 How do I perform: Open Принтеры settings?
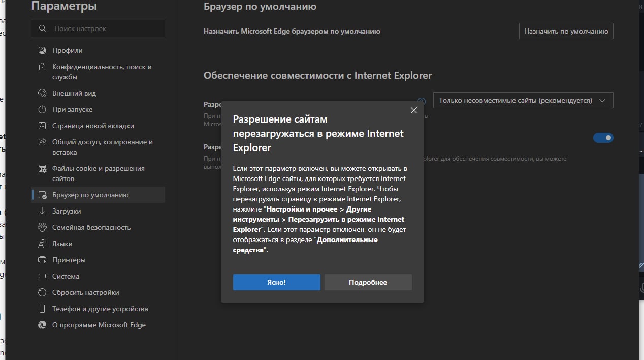click(98, 260)
